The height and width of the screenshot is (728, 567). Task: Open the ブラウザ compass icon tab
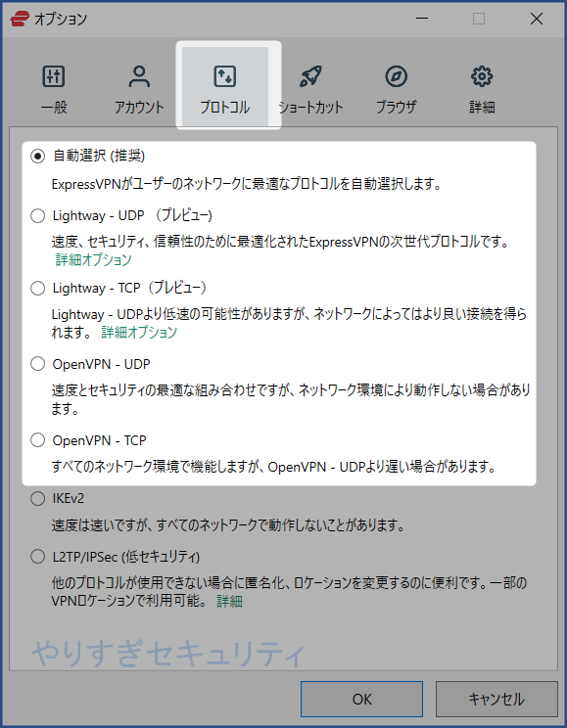click(x=396, y=90)
